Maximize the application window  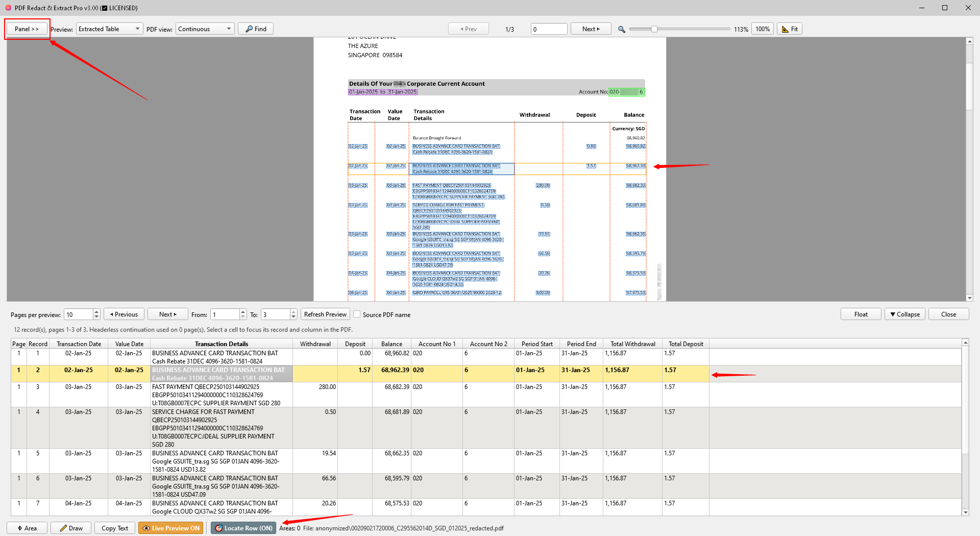pos(945,8)
